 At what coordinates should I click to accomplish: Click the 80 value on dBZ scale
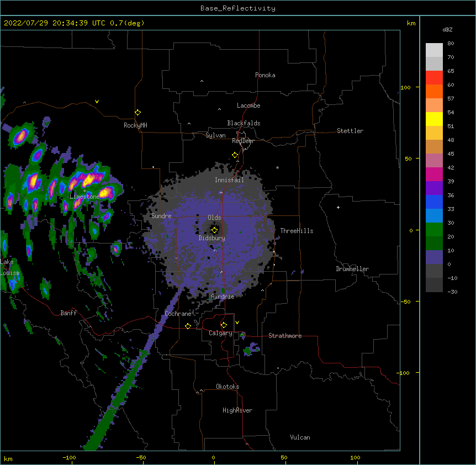451,44
